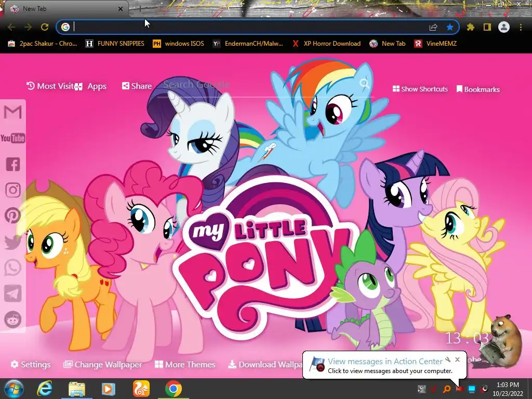Open the WhatsApp sidebar shortcut
Screen dimensions: 532x399
coord(13,268)
